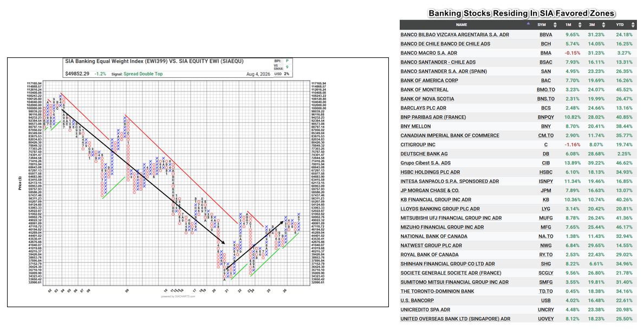Open Bank of Nova Scotia entry

point(427,99)
